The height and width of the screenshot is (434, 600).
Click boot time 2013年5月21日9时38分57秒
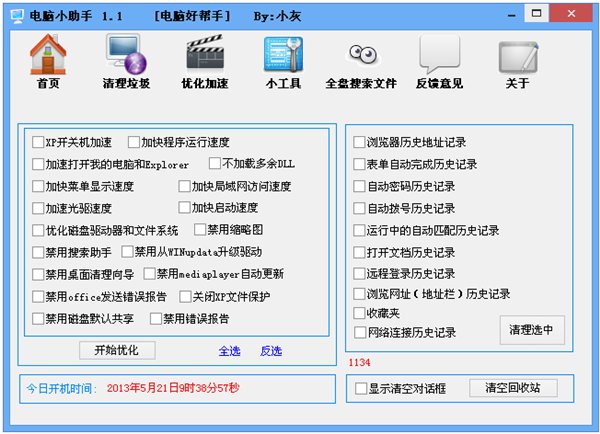(173, 388)
